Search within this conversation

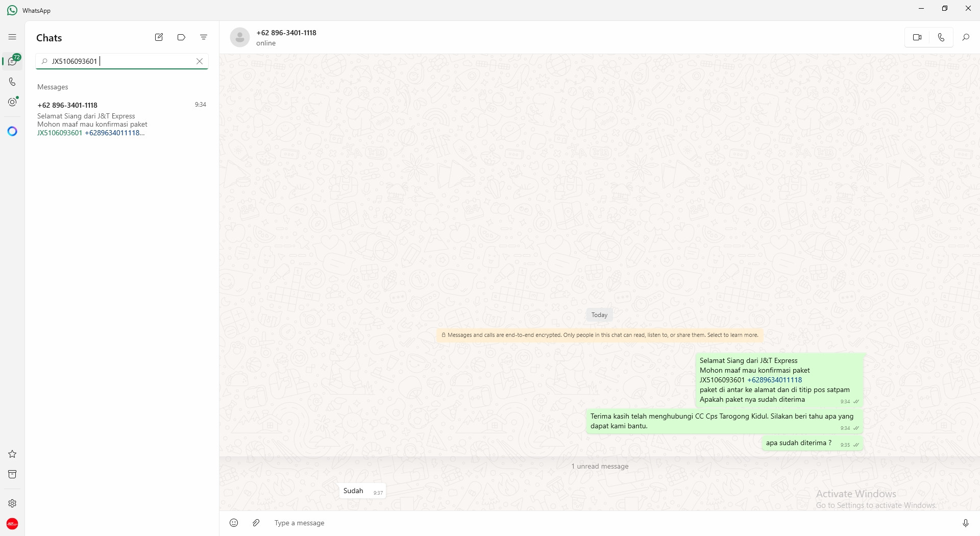coord(966,37)
